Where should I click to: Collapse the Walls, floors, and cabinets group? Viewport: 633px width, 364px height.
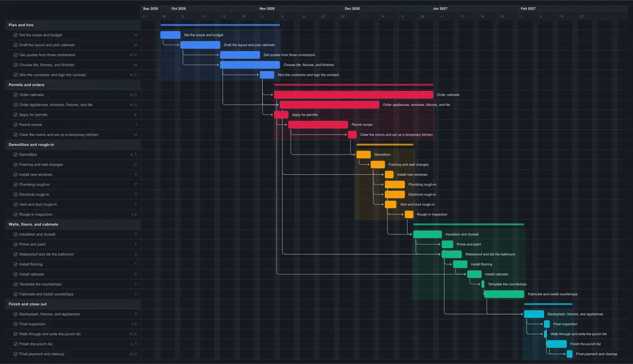pos(73,224)
